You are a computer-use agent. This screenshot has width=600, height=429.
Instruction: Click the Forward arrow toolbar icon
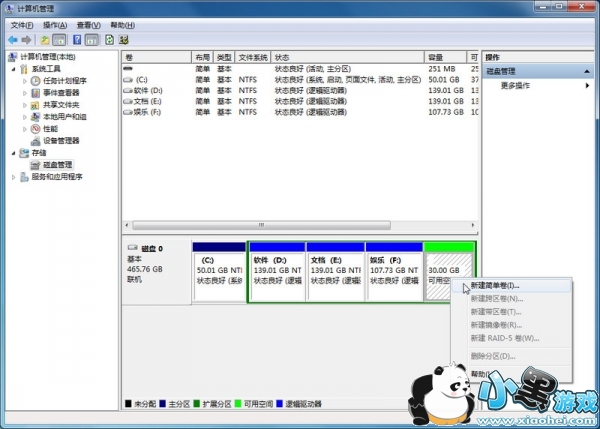[26, 40]
